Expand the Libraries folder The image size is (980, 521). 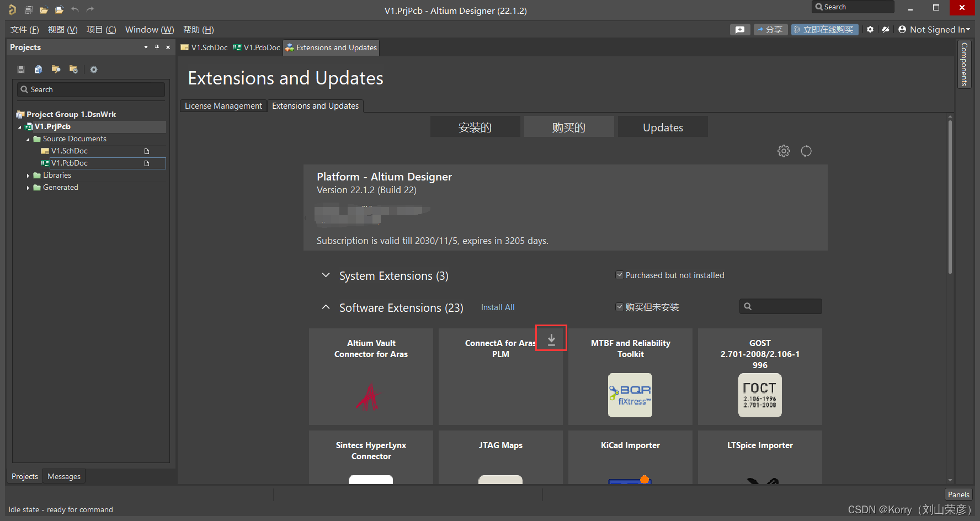[x=28, y=176]
